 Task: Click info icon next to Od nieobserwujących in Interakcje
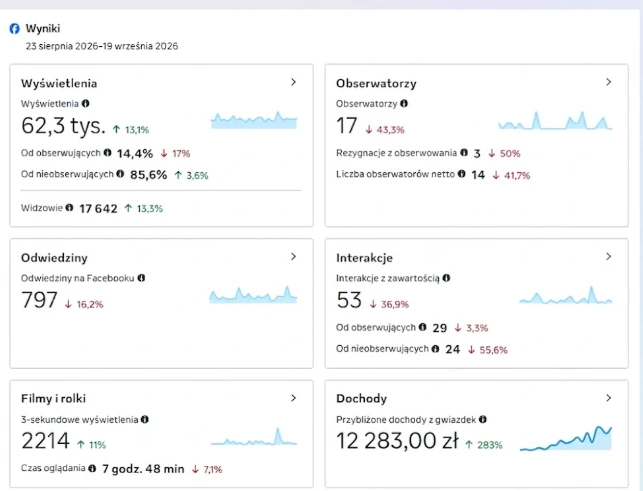(x=436, y=349)
